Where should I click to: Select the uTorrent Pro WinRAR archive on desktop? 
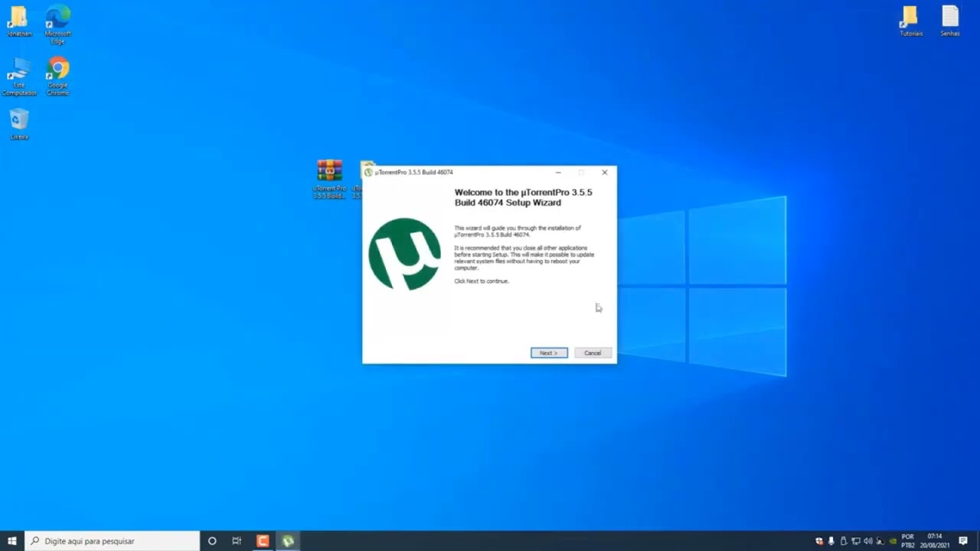click(x=330, y=179)
